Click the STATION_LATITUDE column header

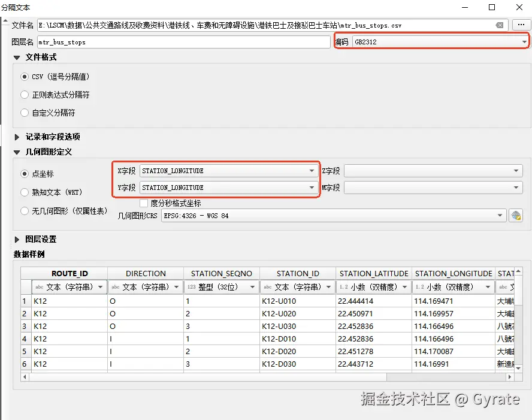pyautogui.click(x=374, y=273)
